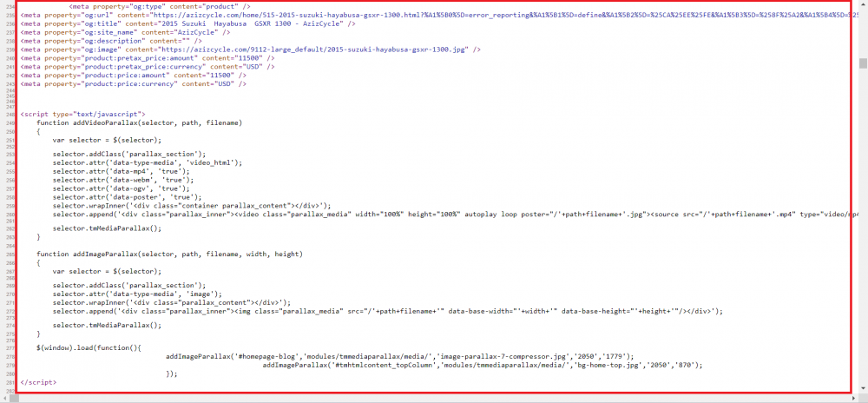This screenshot has width=868, height=403.
Task: Click the function addImageParallax declaration line
Action: click(169, 254)
